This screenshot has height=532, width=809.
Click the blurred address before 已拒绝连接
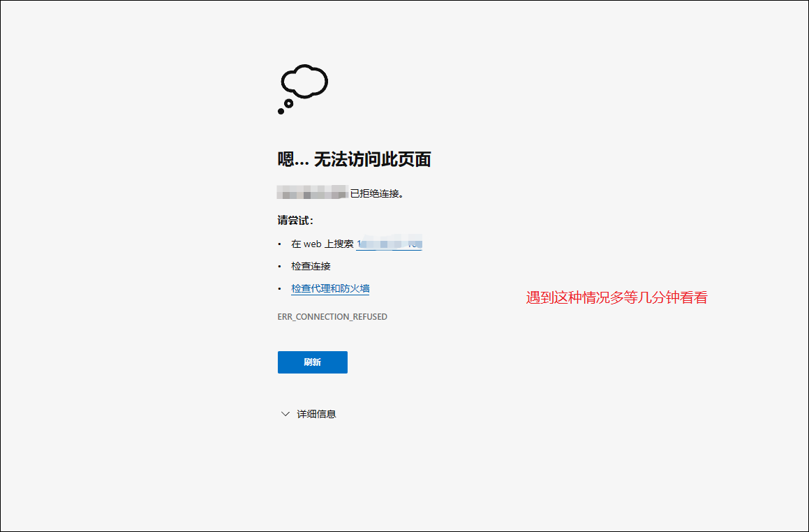click(x=312, y=193)
